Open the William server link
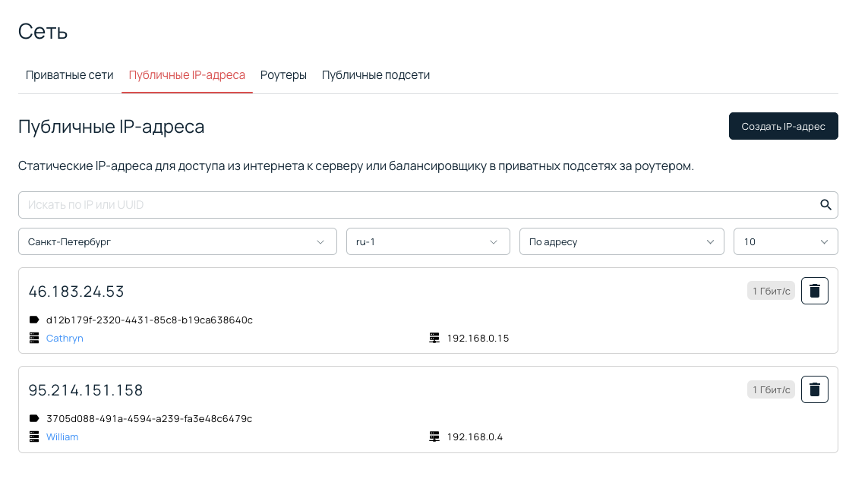The height and width of the screenshot is (479, 868). point(62,436)
